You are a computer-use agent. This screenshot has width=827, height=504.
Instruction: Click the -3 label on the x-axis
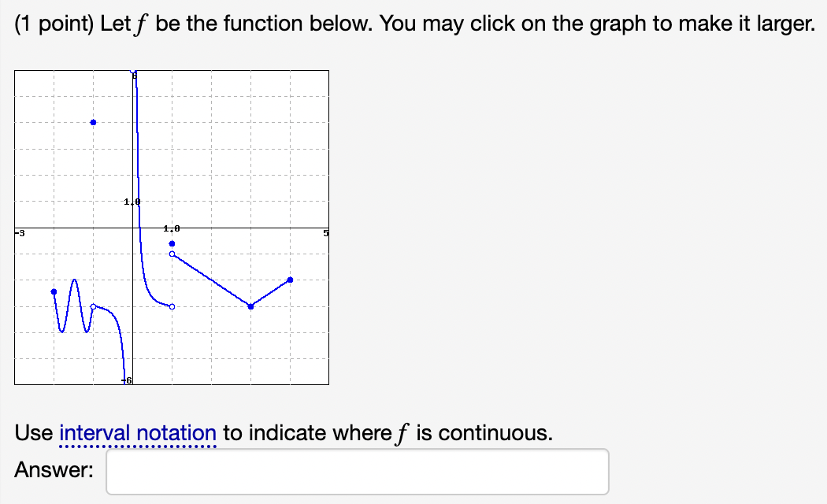20,233
